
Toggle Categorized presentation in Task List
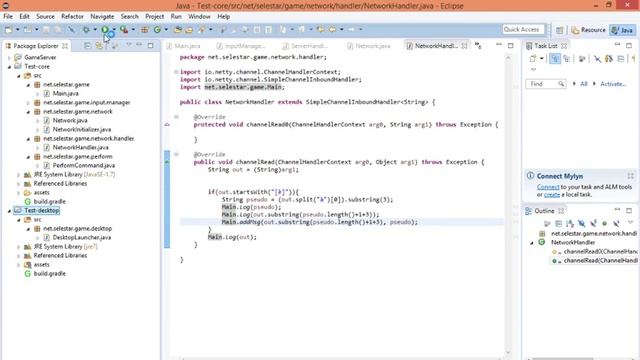pyautogui.click(x=555, y=59)
